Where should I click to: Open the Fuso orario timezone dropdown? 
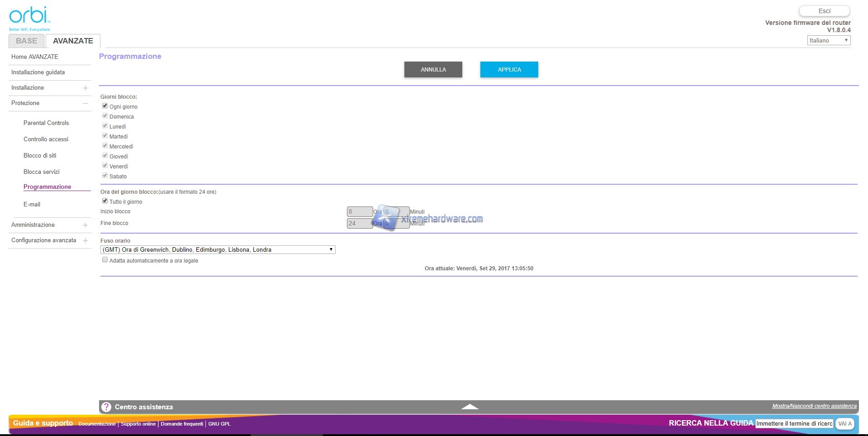(x=218, y=249)
